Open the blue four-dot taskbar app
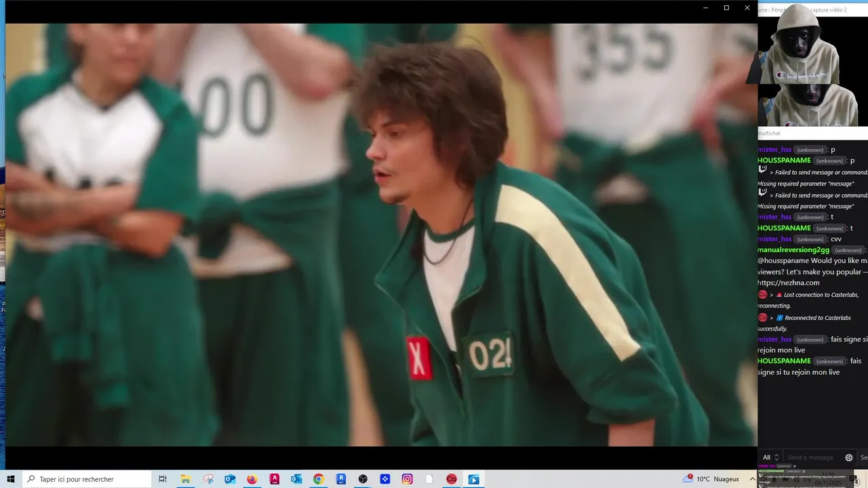 384,479
